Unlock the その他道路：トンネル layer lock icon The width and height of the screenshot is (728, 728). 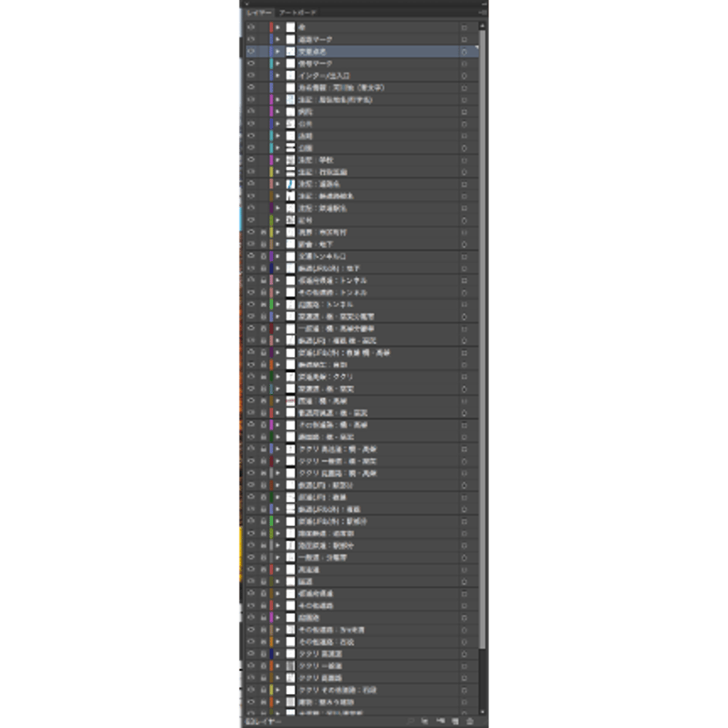click(264, 293)
